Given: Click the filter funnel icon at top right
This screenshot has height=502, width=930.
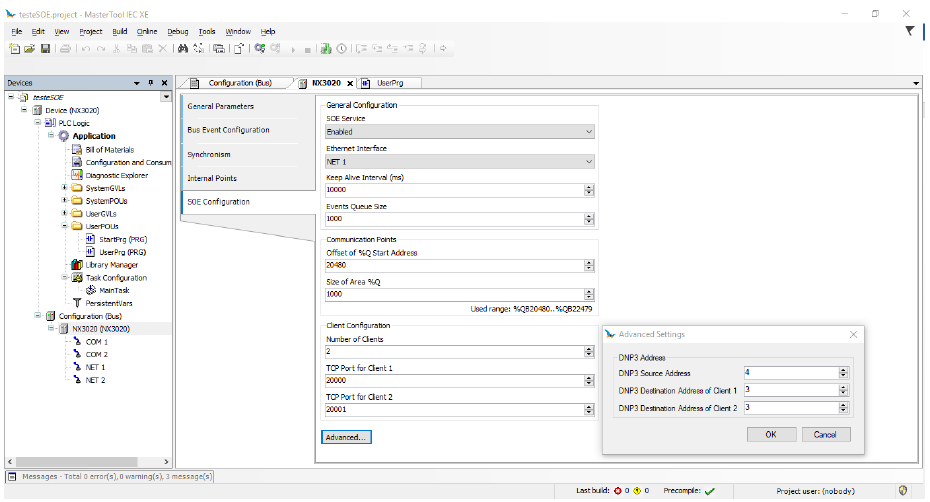Looking at the screenshot, I should (x=909, y=31).
